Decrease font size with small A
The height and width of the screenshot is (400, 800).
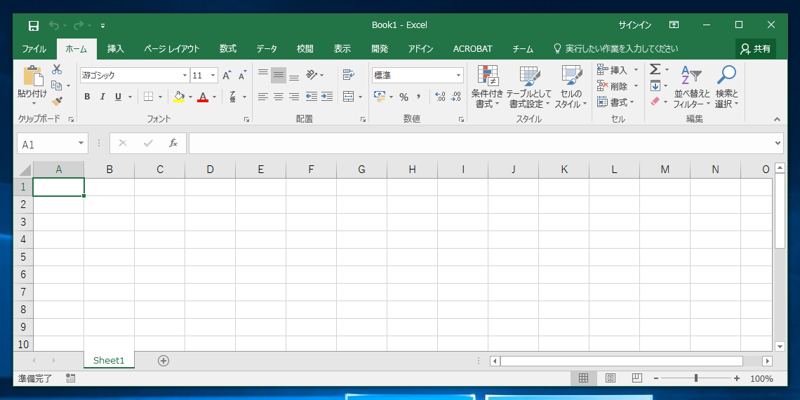tap(242, 76)
